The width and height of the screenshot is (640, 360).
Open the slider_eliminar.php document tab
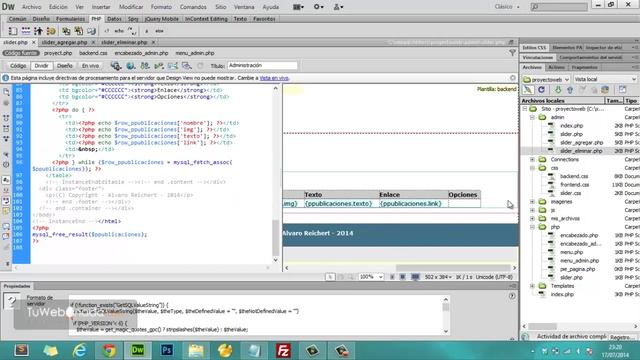pyautogui.click(x=124, y=42)
